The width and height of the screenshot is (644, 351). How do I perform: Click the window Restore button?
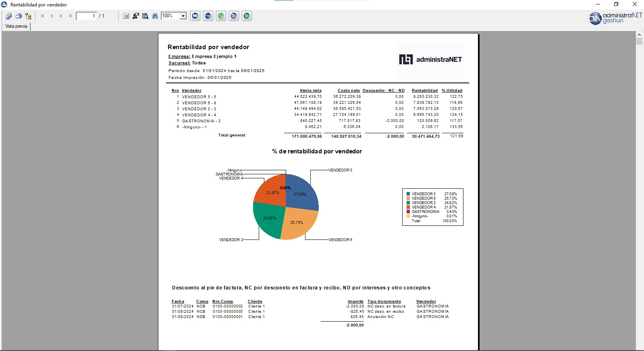click(616, 4)
